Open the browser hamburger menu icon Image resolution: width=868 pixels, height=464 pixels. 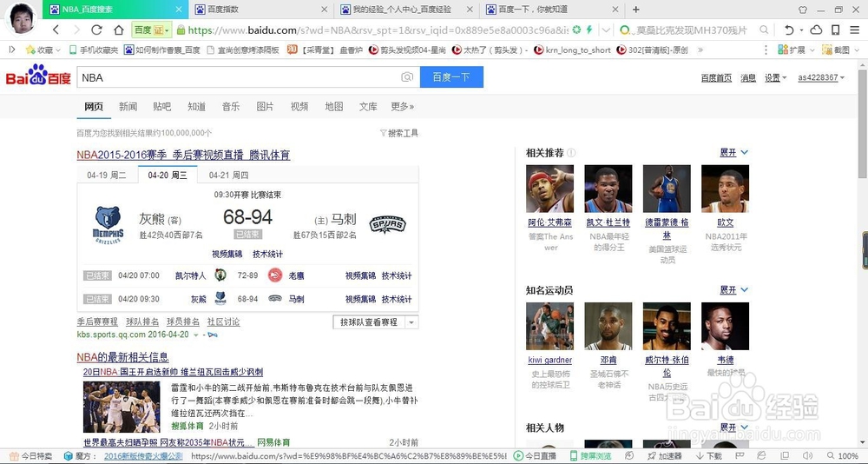coord(855,30)
